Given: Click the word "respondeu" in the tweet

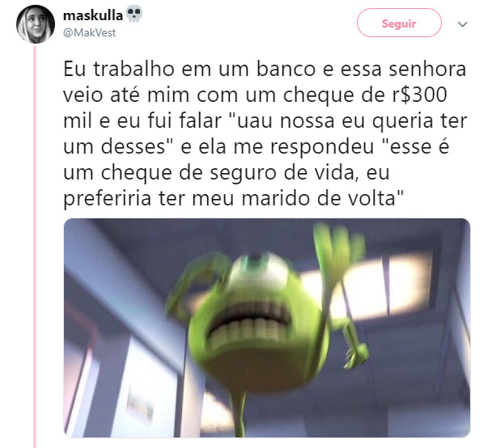Looking at the screenshot, I should [x=322, y=146].
